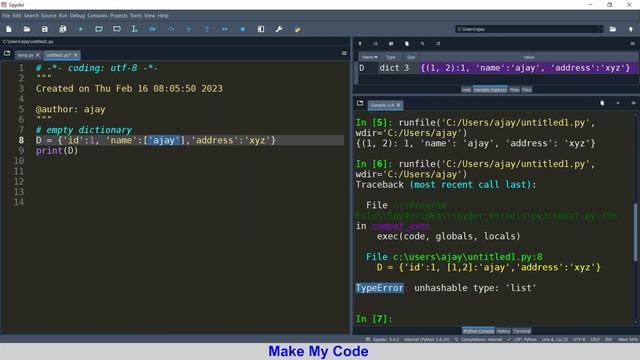The height and width of the screenshot is (360, 640).
Task: Open the View menu
Action: (x=149, y=16)
